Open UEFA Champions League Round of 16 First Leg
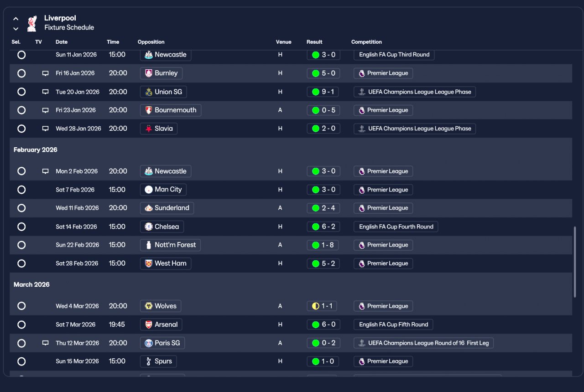The image size is (584, 392). (x=423, y=343)
